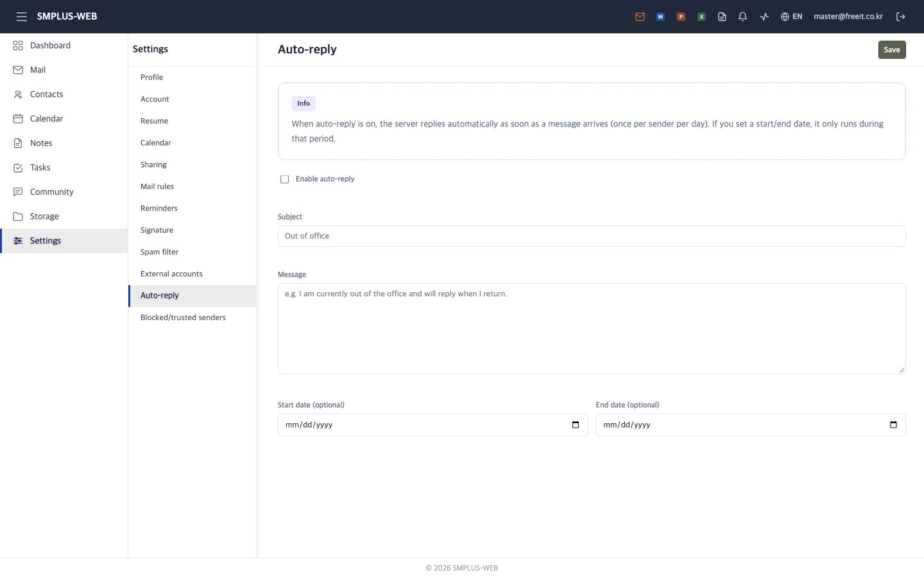Open the Account settings page

192,99
